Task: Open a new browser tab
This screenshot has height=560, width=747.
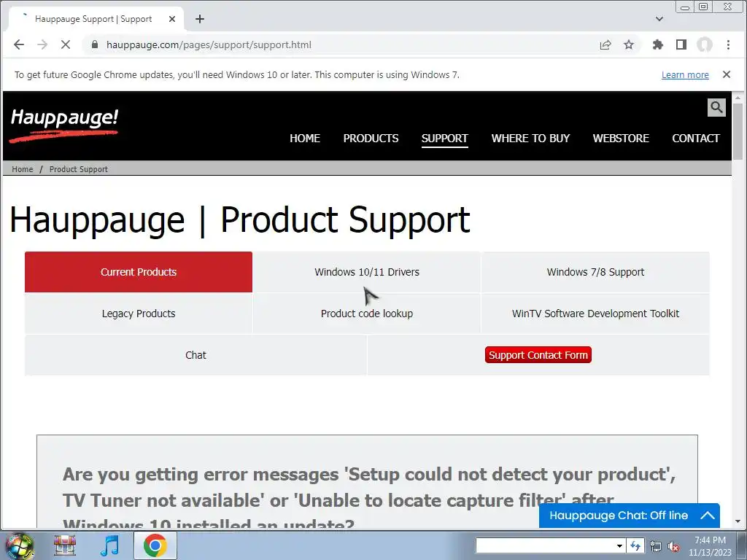Action: (200, 19)
